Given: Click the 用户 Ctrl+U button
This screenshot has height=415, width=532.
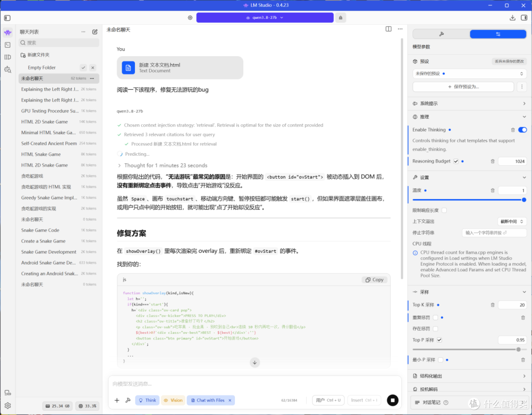Looking at the screenshot, I should click(328, 400).
